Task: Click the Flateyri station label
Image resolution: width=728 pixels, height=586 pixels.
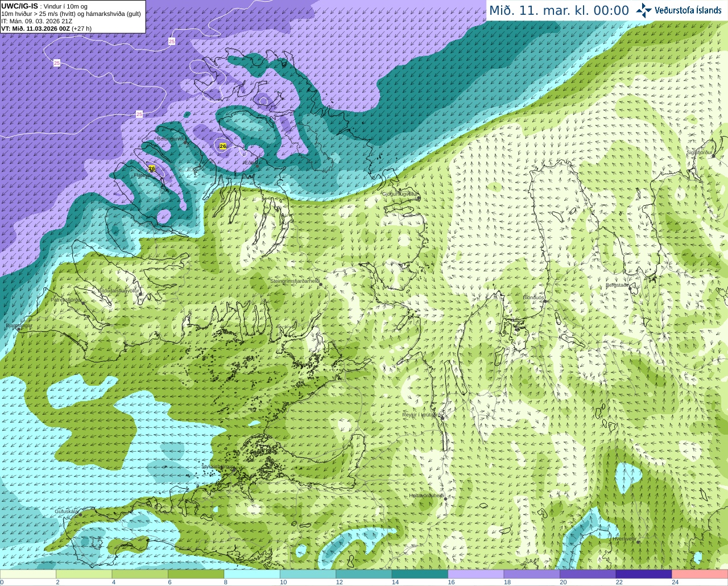Action: pyautogui.click(x=142, y=175)
